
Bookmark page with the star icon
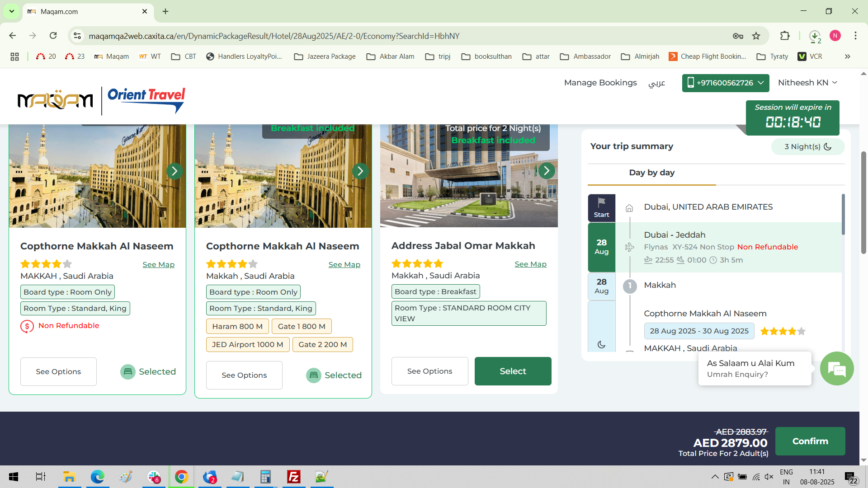(756, 36)
